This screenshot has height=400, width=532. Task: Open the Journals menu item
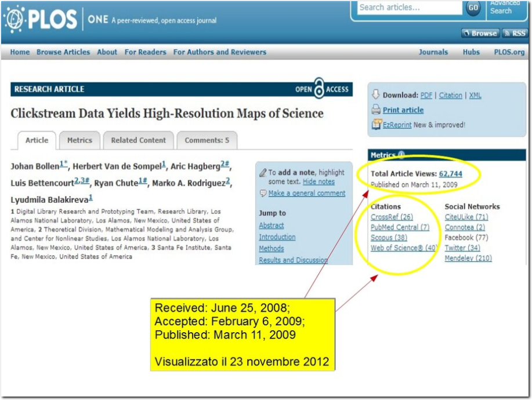click(433, 52)
